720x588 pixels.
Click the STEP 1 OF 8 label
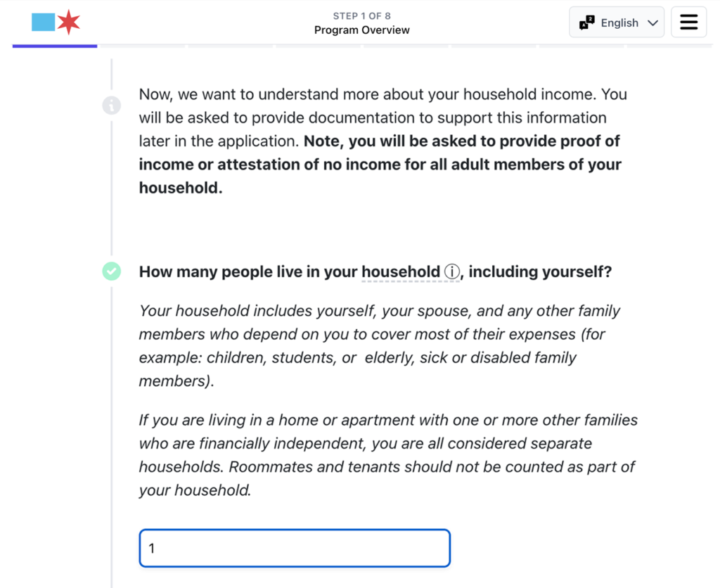(x=361, y=15)
